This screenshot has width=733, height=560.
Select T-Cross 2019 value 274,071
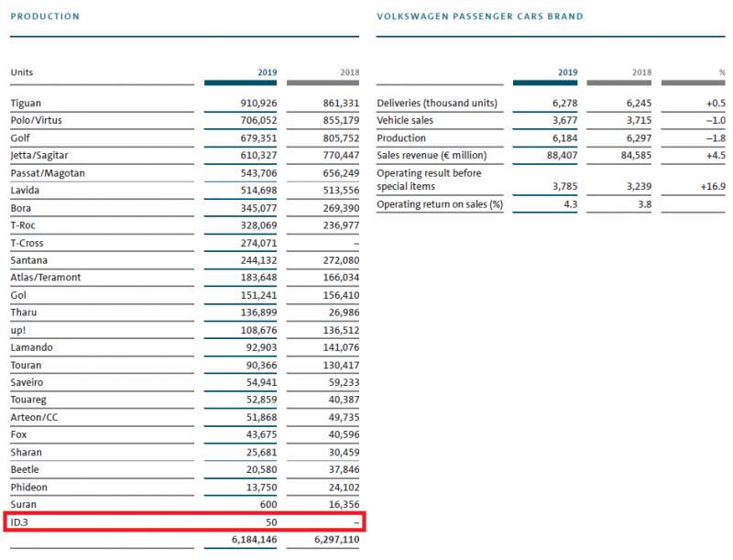[258, 244]
